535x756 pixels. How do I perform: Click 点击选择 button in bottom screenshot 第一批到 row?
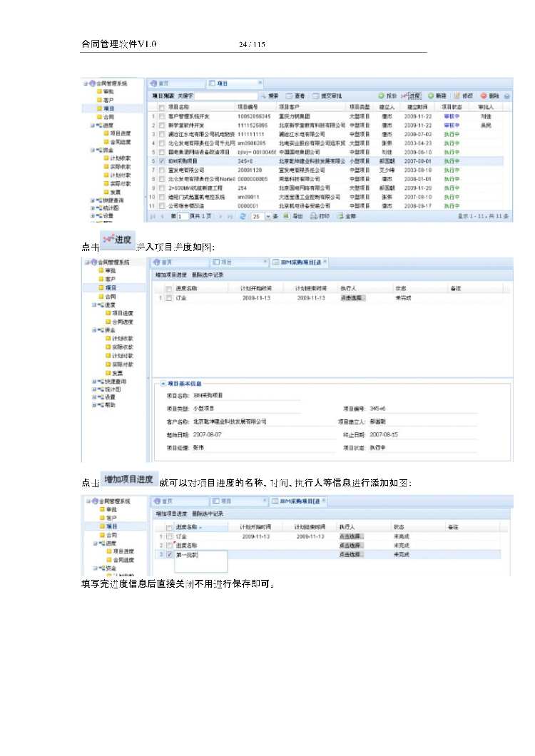pos(351,555)
